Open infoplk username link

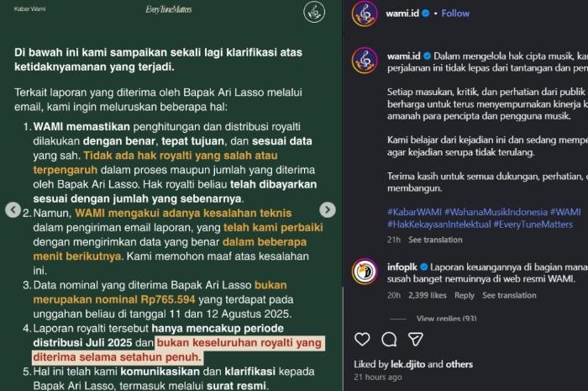point(402,267)
